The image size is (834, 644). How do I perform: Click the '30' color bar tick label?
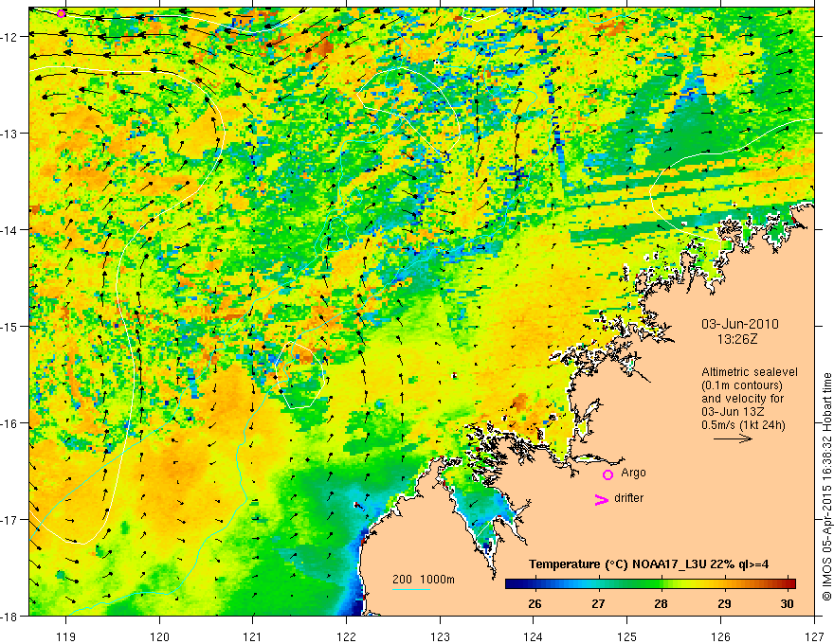tap(788, 603)
